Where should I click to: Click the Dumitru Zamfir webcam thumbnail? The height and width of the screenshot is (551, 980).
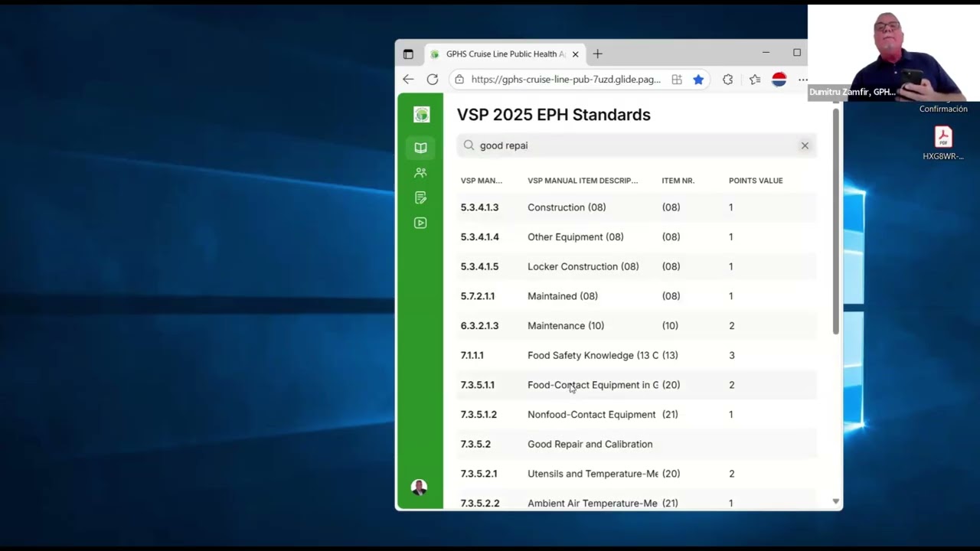pos(893,53)
